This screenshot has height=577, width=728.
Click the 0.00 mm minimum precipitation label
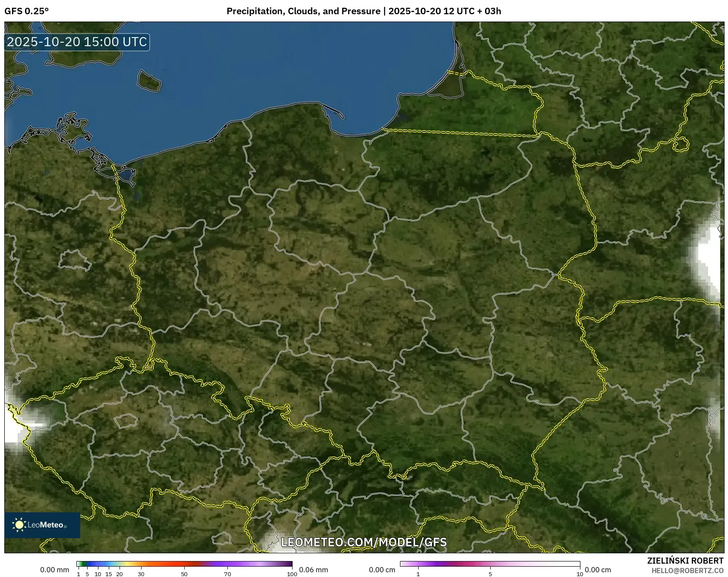point(54,570)
